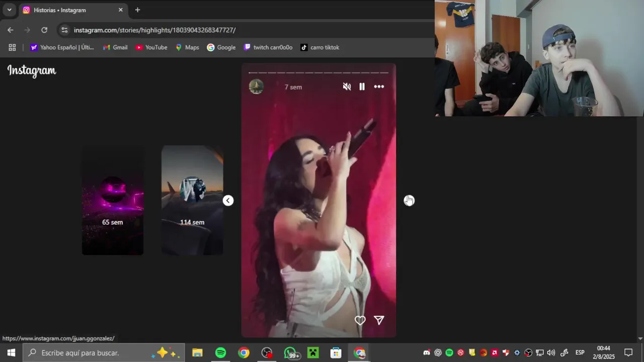Open OBS Studio from the taskbar
The image size is (644, 362).
coord(267,353)
